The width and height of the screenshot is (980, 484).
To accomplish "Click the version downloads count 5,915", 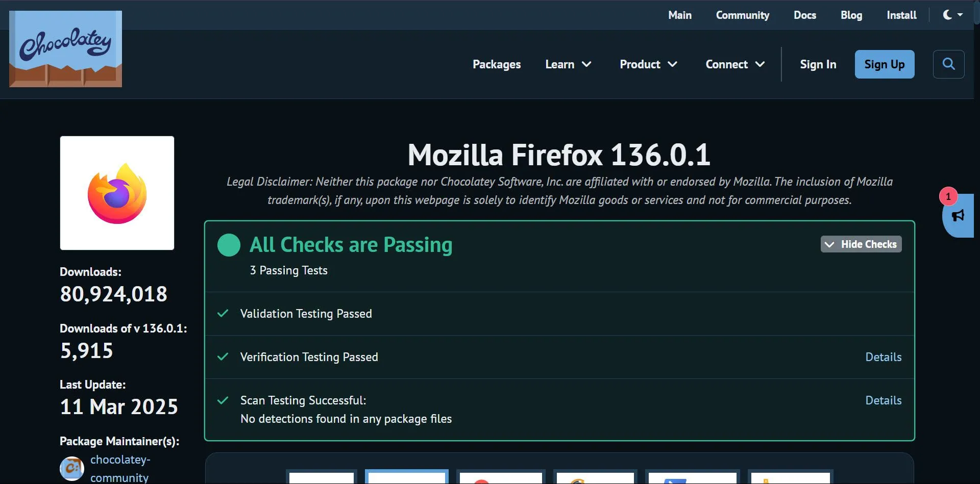I will (x=87, y=350).
